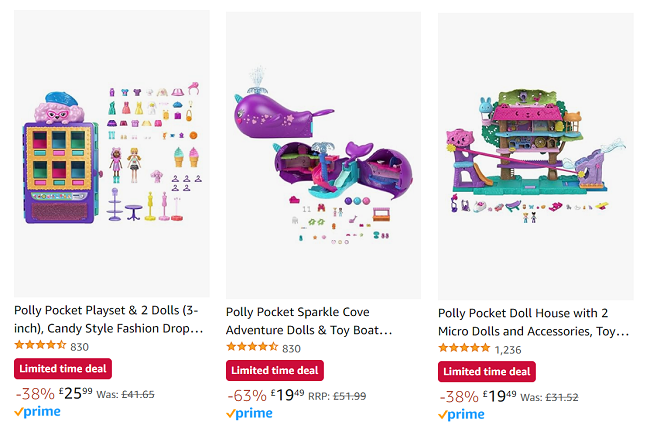The image size is (650, 439).
Task: Click star rating of Sparkle Cove playset
Action: point(252,347)
